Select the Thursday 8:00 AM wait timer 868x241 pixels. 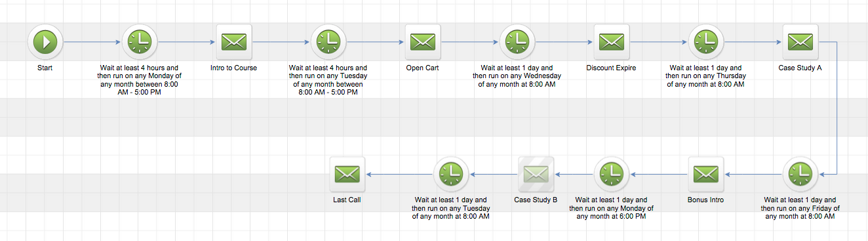tap(706, 42)
